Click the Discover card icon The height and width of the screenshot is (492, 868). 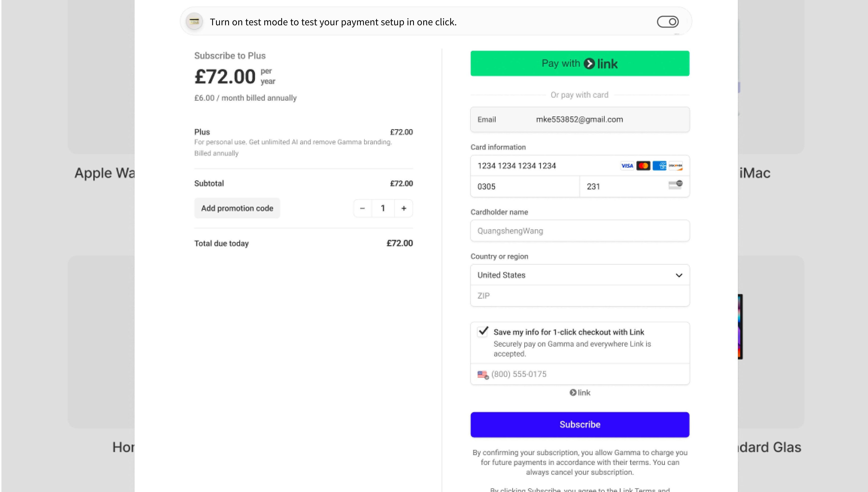pyautogui.click(x=675, y=166)
